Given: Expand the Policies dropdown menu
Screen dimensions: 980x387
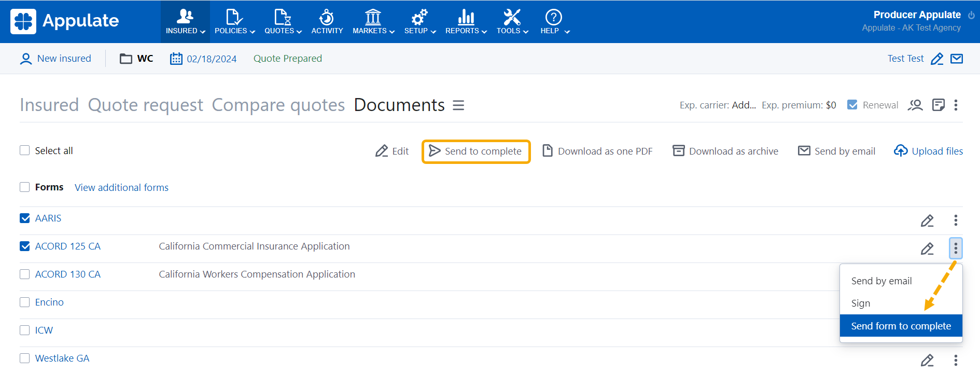Looking at the screenshot, I should (x=235, y=22).
